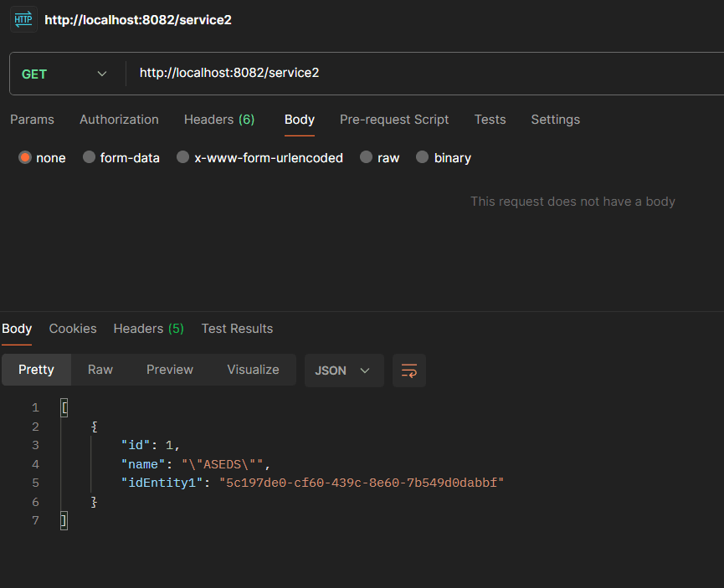724x588 pixels.
Task: View the Test Results tab
Action: point(237,329)
